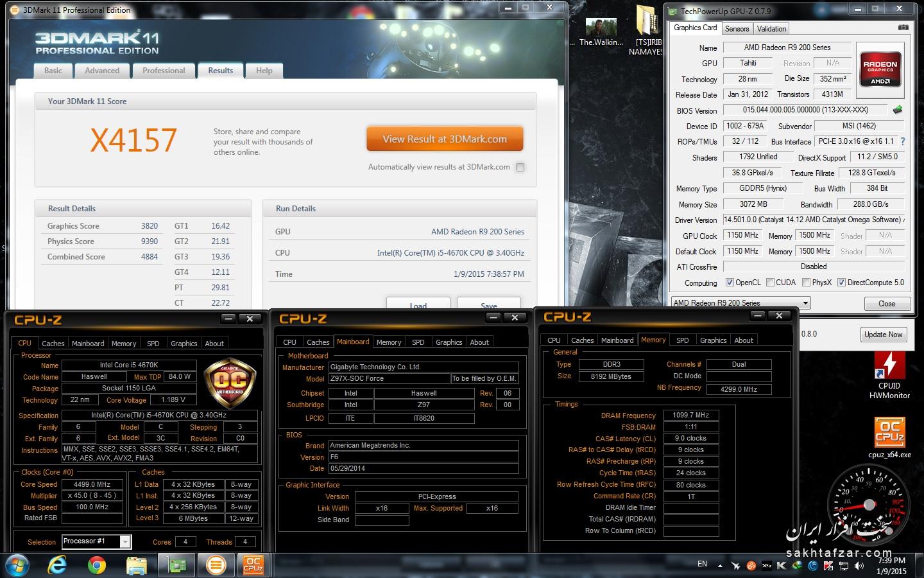Click View Result at 3DMark.com button
Image resolution: width=924 pixels, height=578 pixels.
[445, 139]
